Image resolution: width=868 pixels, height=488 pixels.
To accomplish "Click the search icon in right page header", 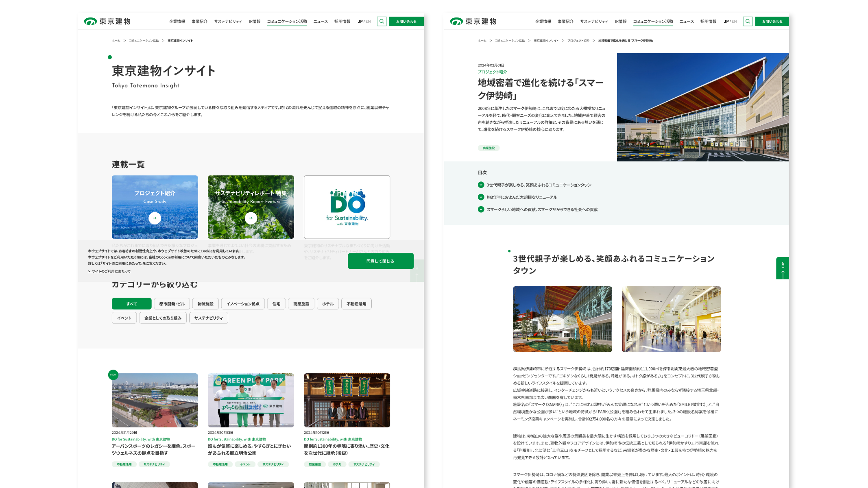I will 748,21.
